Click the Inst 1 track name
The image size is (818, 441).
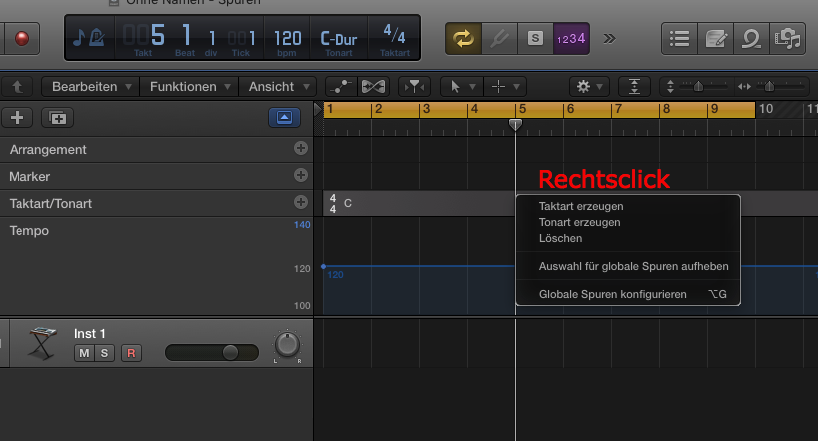click(x=90, y=333)
